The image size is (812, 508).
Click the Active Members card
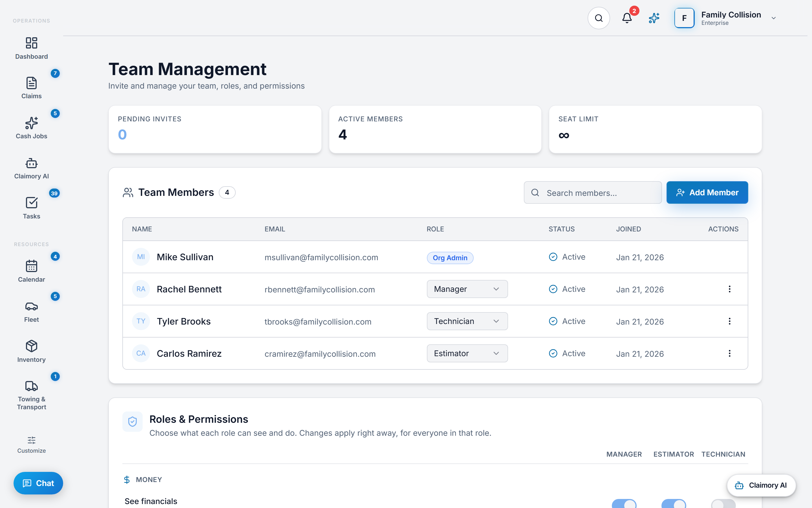pos(435,129)
